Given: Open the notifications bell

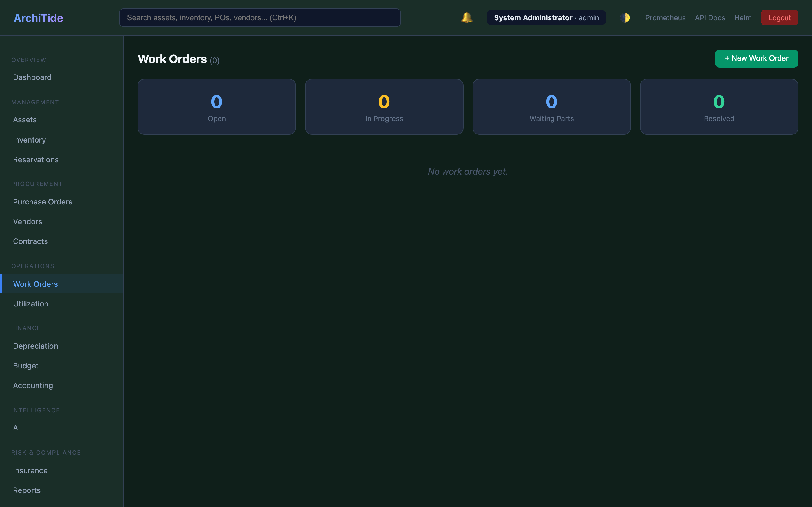Looking at the screenshot, I should (466, 17).
